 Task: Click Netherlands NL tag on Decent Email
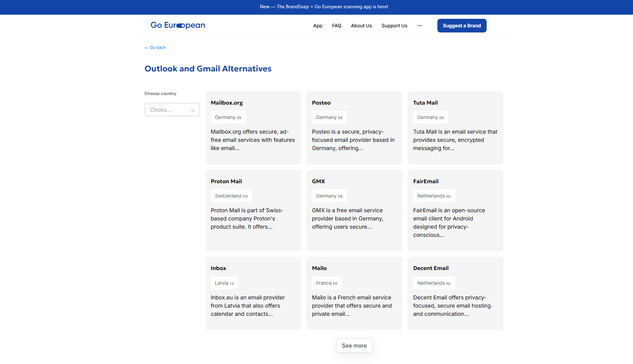pos(434,283)
